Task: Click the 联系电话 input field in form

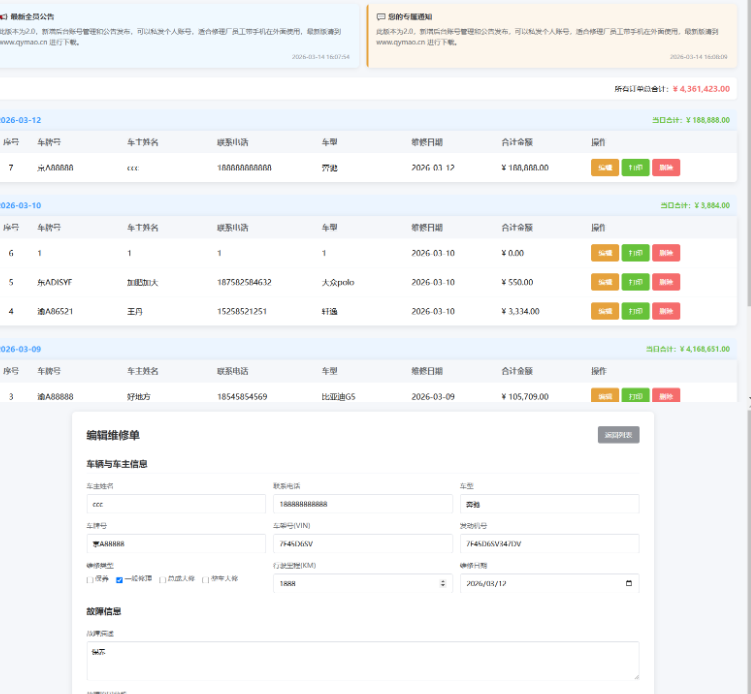Action: click(362, 504)
